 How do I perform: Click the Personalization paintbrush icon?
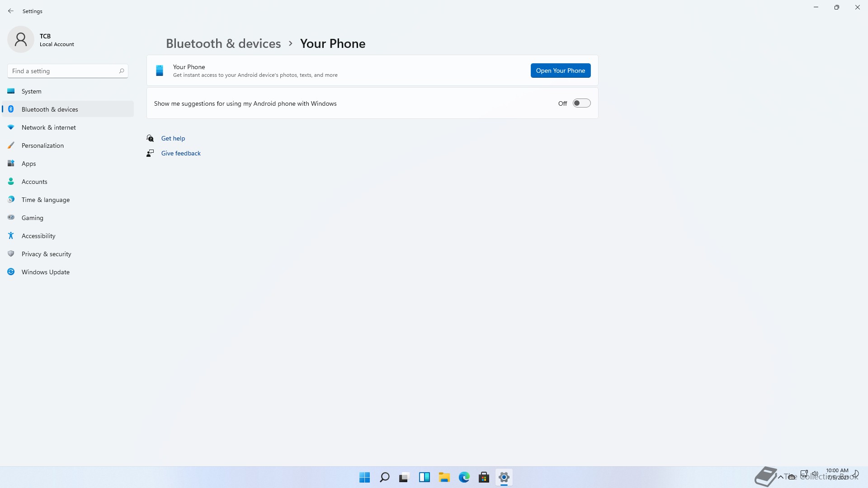pos(11,145)
